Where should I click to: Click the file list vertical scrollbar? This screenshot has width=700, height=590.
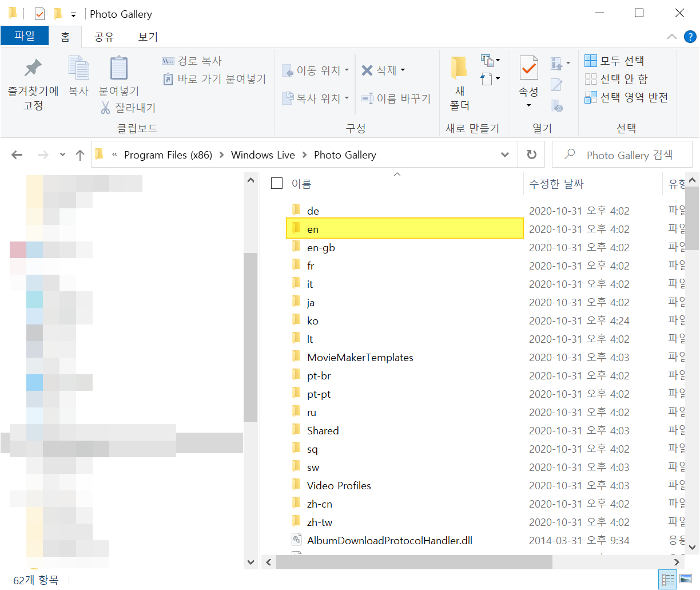(692, 217)
